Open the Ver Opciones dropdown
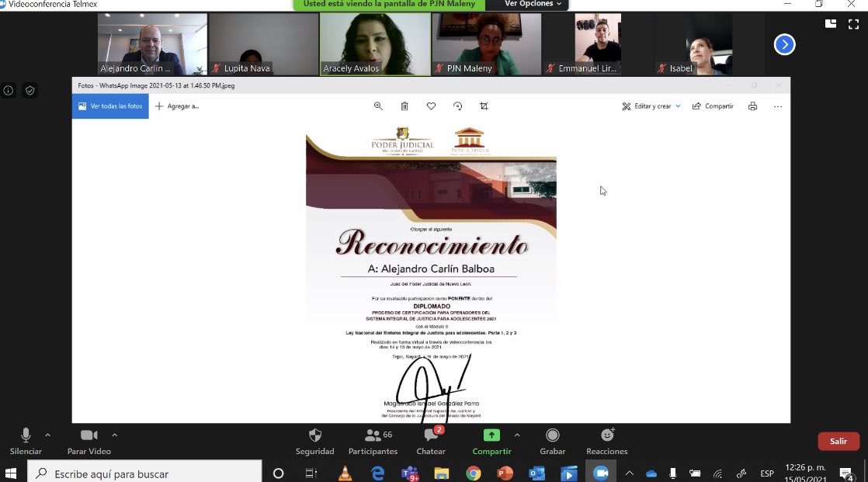The width and height of the screenshot is (868, 482). coord(533,4)
